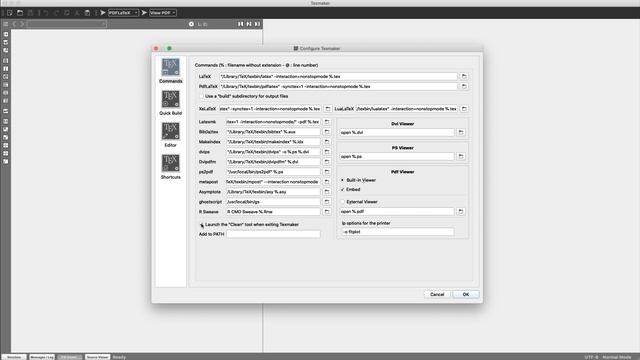Browse for the Makeindex command path
The image size is (640, 360).
[327, 142]
